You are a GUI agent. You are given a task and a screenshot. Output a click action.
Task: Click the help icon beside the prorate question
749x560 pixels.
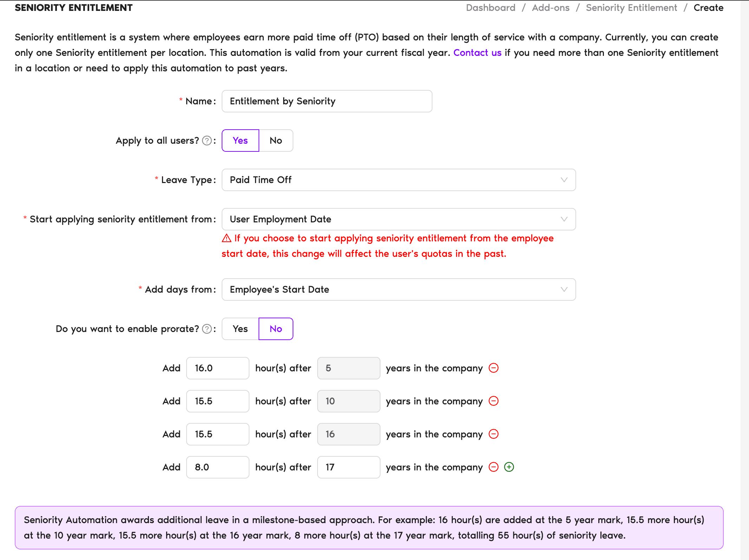pyautogui.click(x=208, y=328)
